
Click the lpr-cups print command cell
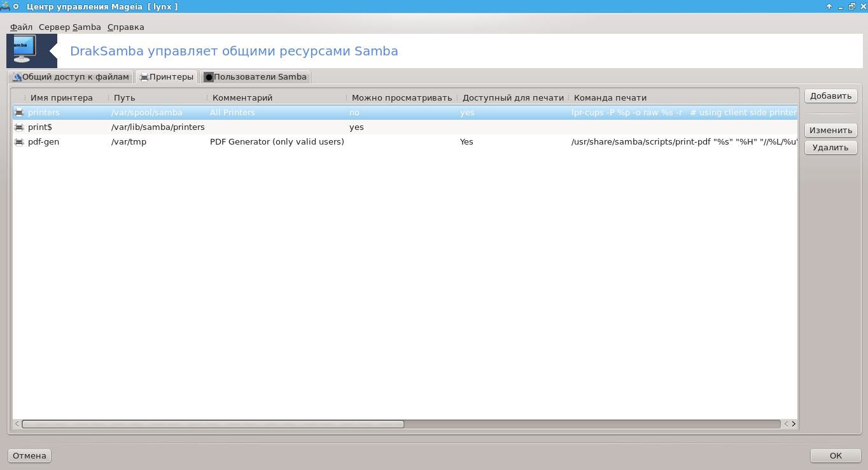click(684, 113)
